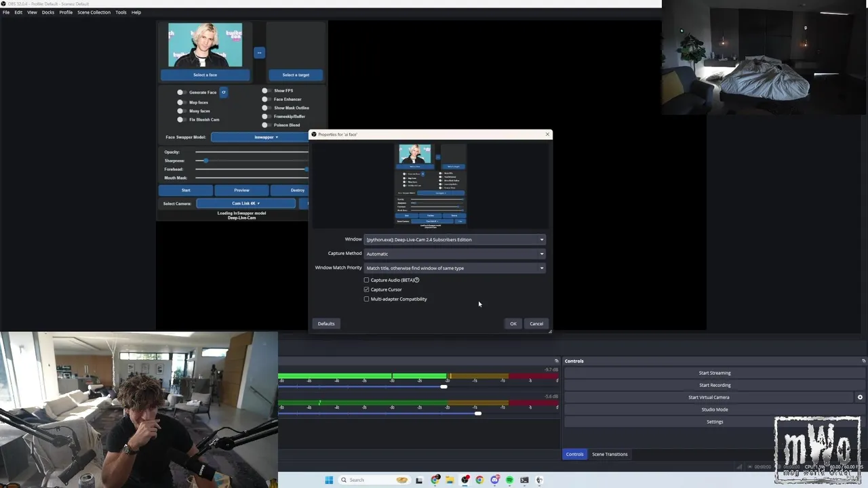Click Preview button in Deep-Live-Cam
The width and height of the screenshot is (868, 488).
[x=241, y=190]
